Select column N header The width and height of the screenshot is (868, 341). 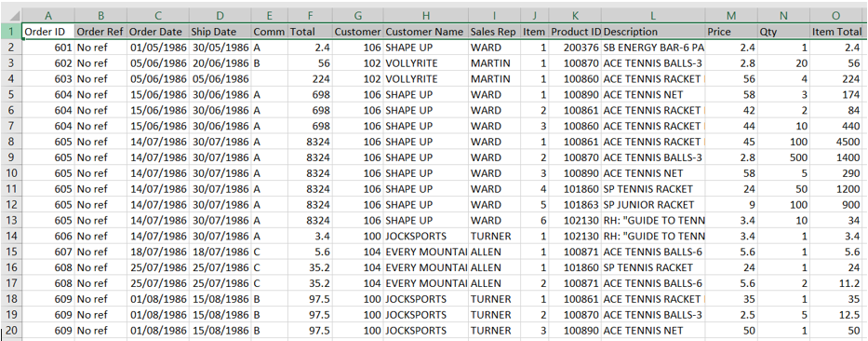784,16
